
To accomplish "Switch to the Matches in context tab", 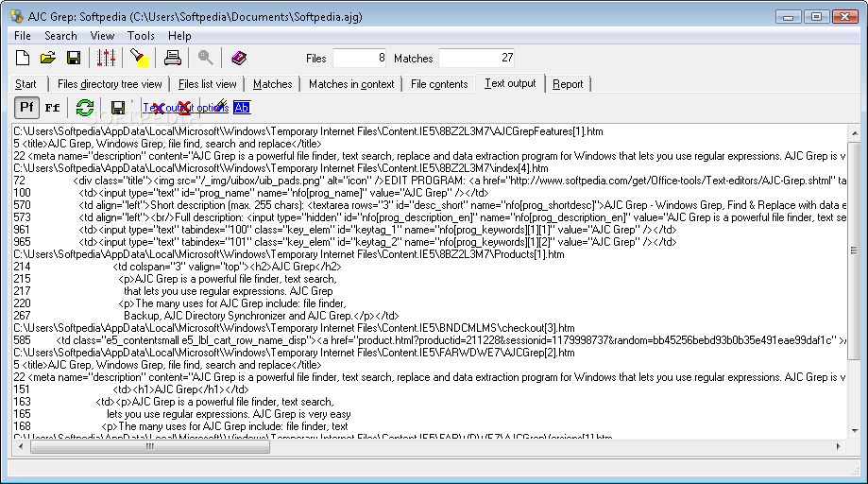I will click(351, 84).
